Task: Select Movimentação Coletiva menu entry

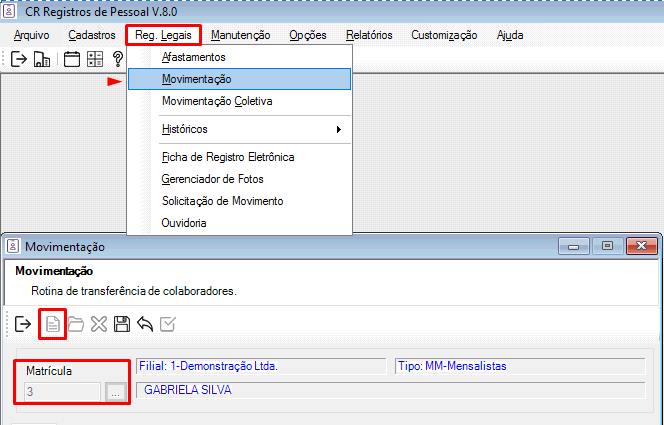Action: (x=240, y=101)
